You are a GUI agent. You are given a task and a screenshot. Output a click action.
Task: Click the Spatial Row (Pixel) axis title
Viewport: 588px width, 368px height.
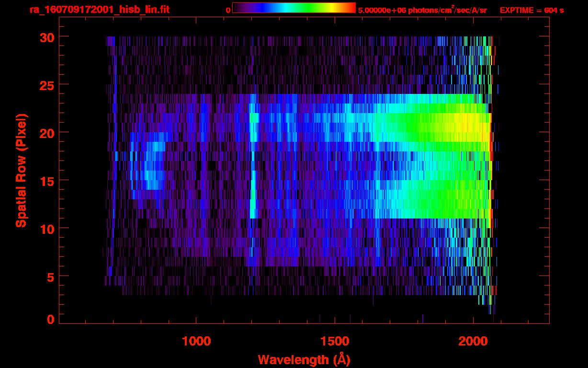click(x=21, y=170)
